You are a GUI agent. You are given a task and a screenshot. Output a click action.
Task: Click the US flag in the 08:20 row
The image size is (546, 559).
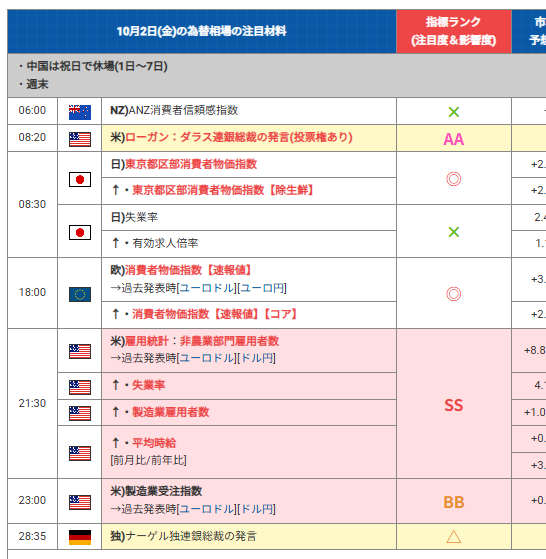(x=79, y=139)
